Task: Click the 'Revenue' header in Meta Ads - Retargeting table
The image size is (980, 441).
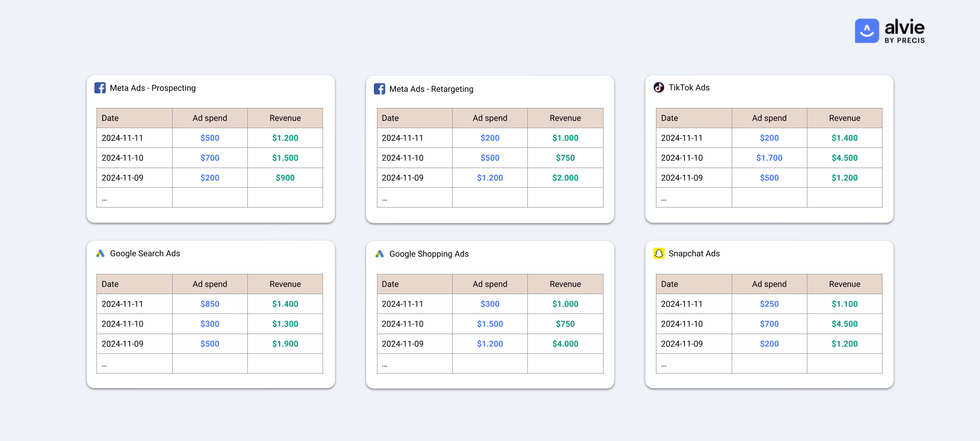Action: point(565,118)
